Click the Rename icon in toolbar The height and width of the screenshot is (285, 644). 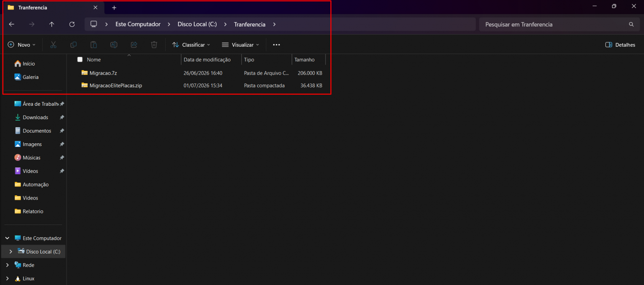click(114, 45)
